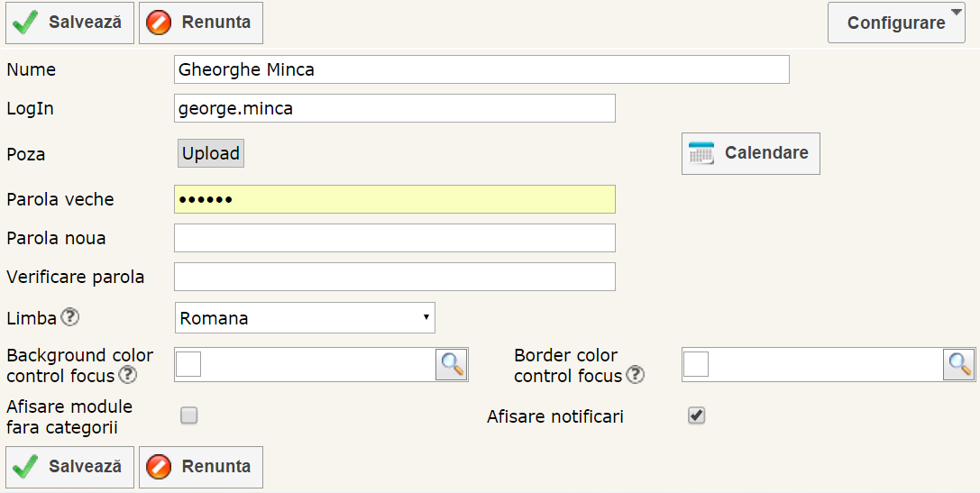The height and width of the screenshot is (493, 980).
Task: Expand the Limba language dropdown
Action: [305, 317]
